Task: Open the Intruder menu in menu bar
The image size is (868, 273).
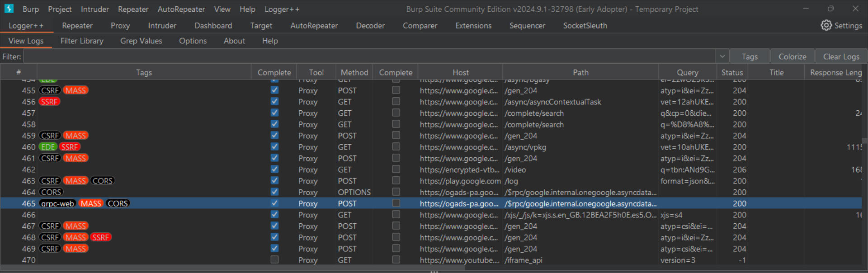Action: (x=95, y=9)
